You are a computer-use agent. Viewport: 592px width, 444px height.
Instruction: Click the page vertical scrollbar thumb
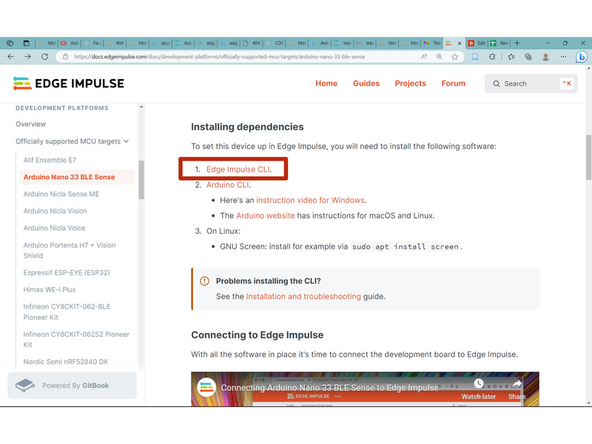(x=588, y=157)
